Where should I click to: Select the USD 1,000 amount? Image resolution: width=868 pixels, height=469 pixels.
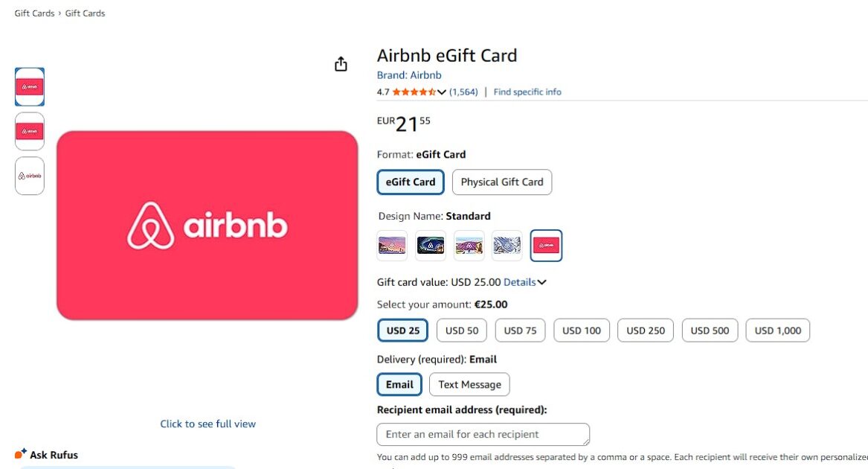tap(777, 331)
